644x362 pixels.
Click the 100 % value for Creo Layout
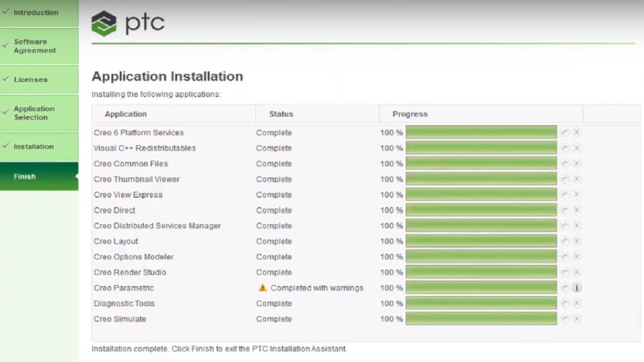tap(391, 241)
